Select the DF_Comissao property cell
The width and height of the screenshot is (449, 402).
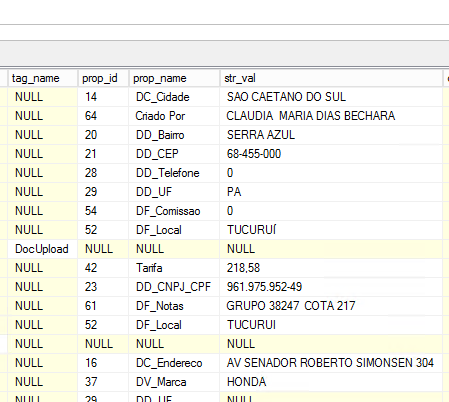point(174,211)
